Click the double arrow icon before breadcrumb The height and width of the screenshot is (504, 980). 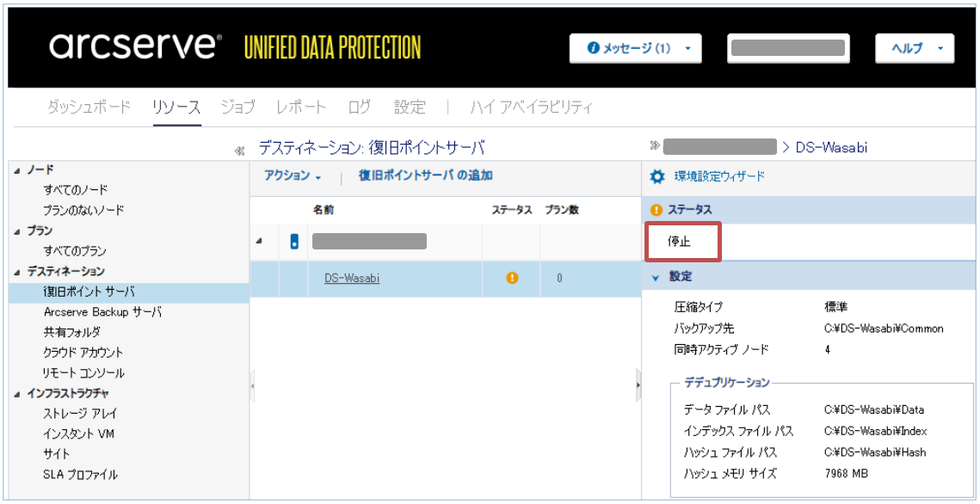click(x=655, y=146)
